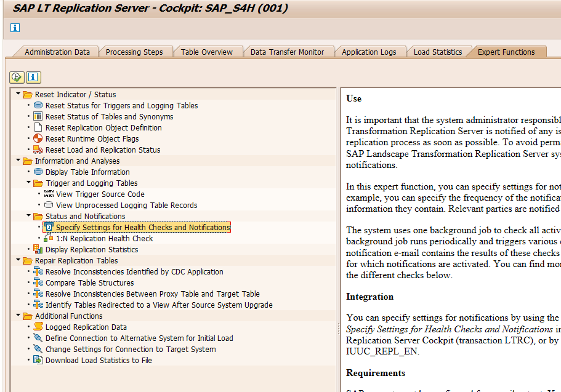Go to the Data Transfer Monitor tab
Image resolution: width=561 pixels, height=392 pixels.
pos(287,52)
